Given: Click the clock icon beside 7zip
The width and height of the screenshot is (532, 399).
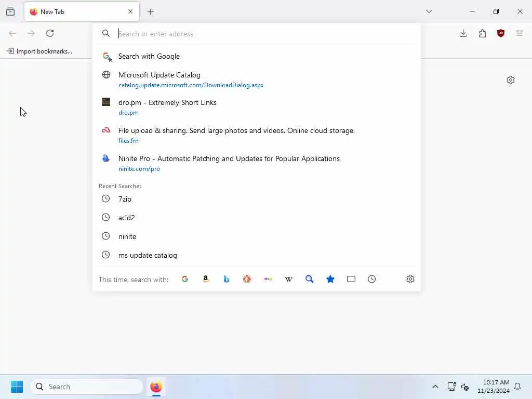Looking at the screenshot, I should [x=106, y=199].
